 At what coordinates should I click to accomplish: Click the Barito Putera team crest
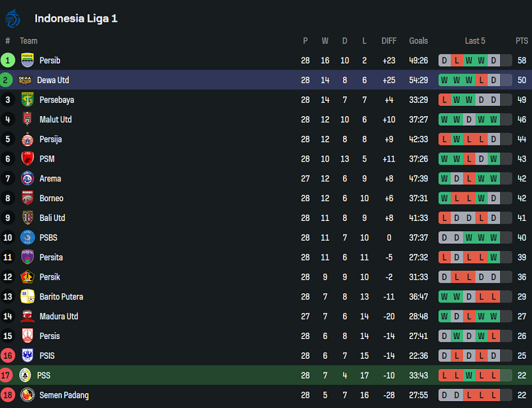27,297
